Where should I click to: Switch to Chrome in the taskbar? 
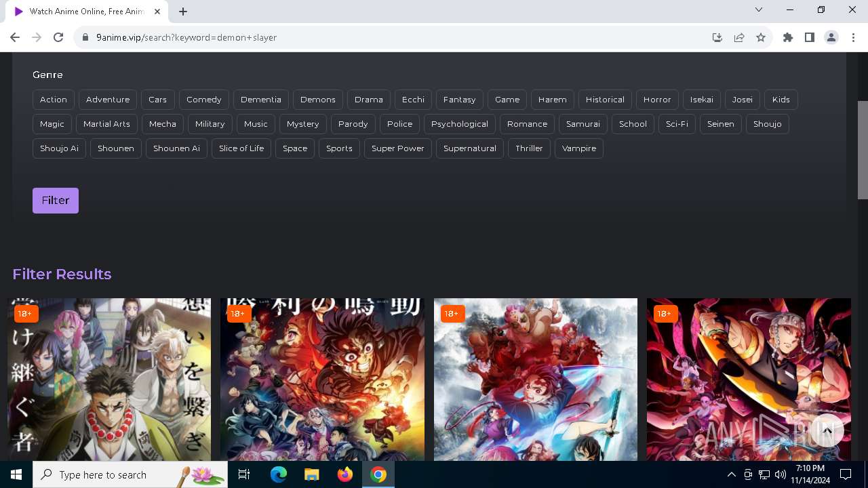click(x=378, y=474)
